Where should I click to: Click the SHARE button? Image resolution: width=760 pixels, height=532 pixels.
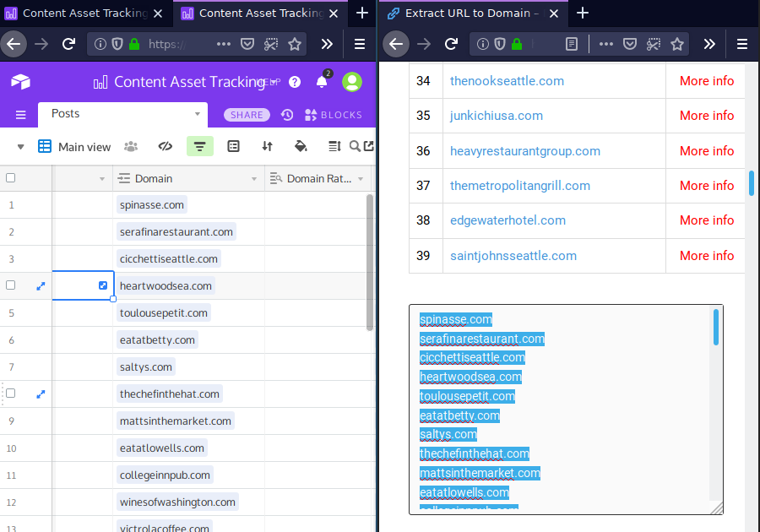(x=247, y=115)
